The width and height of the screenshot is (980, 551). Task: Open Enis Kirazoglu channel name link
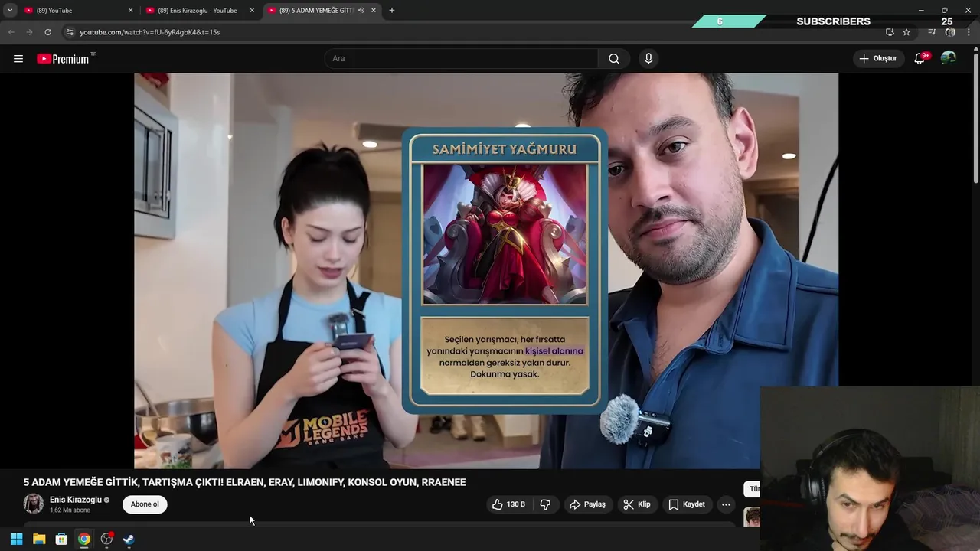(x=76, y=500)
